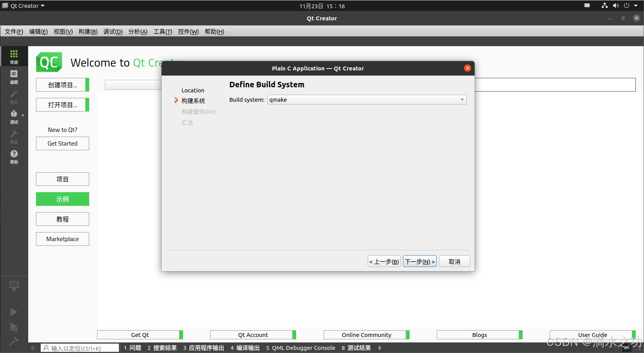Click the QC logo on Welcome page
The width and height of the screenshot is (644, 353).
pos(49,62)
